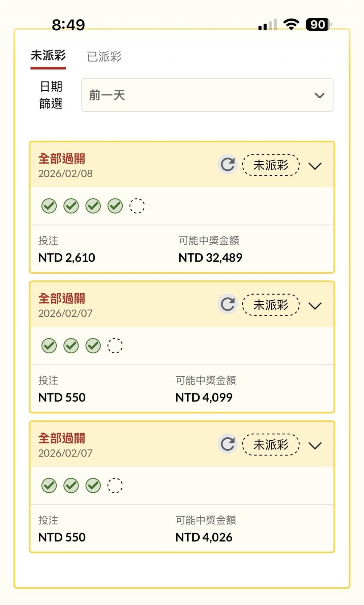
Task: Refresh the NTD 4,099 bet slip
Action: coord(227,304)
